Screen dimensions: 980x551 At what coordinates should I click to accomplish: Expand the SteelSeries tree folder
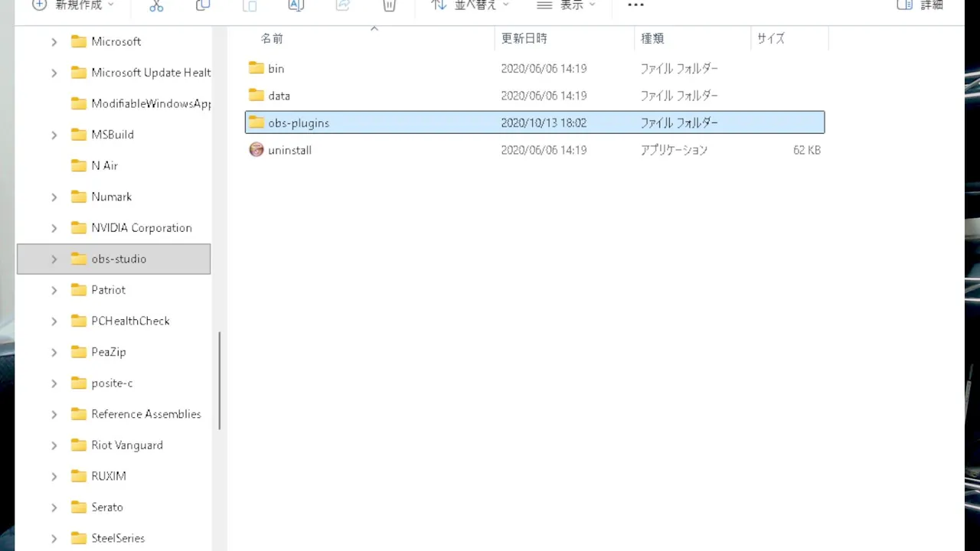[x=54, y=539]
